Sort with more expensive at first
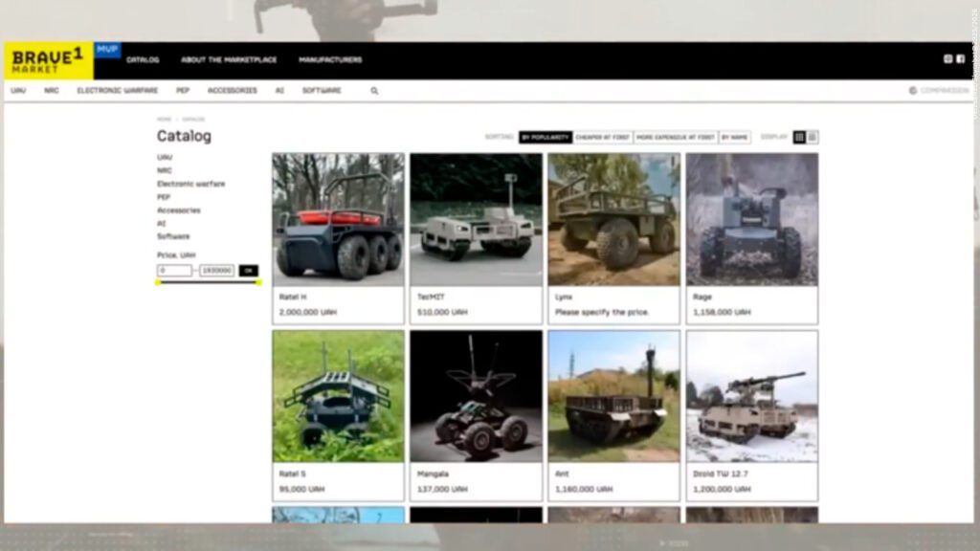The image size is (980, 551). tap(676, 137)
